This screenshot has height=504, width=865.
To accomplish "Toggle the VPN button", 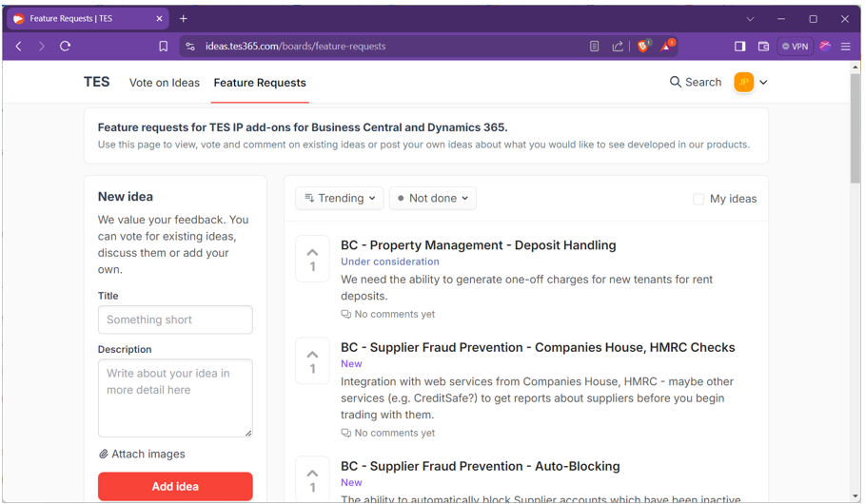I will coord(795,46).
